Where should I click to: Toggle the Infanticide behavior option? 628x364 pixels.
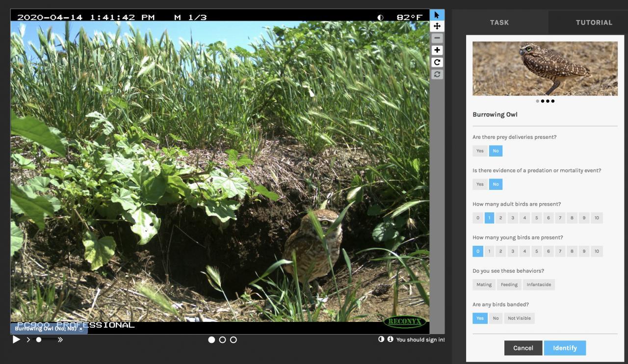(539, 285)
